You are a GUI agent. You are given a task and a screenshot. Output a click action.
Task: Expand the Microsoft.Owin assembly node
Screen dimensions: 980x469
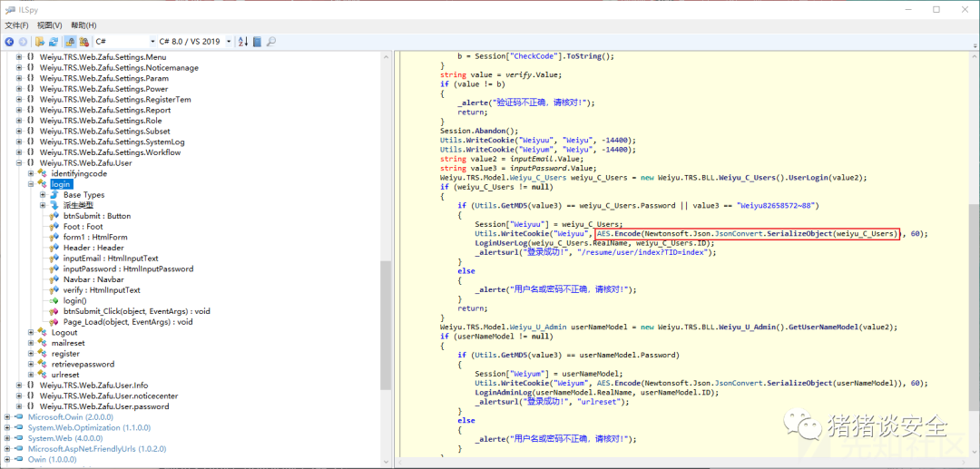7,416
